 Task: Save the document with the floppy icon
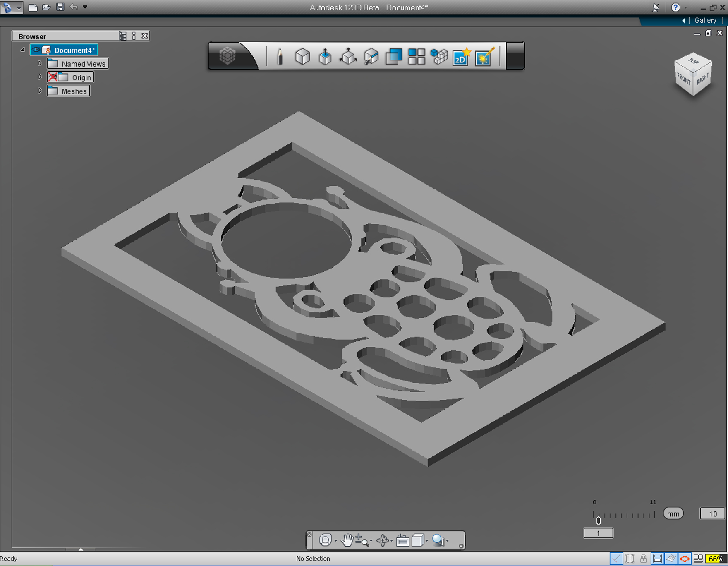(60, 7)
